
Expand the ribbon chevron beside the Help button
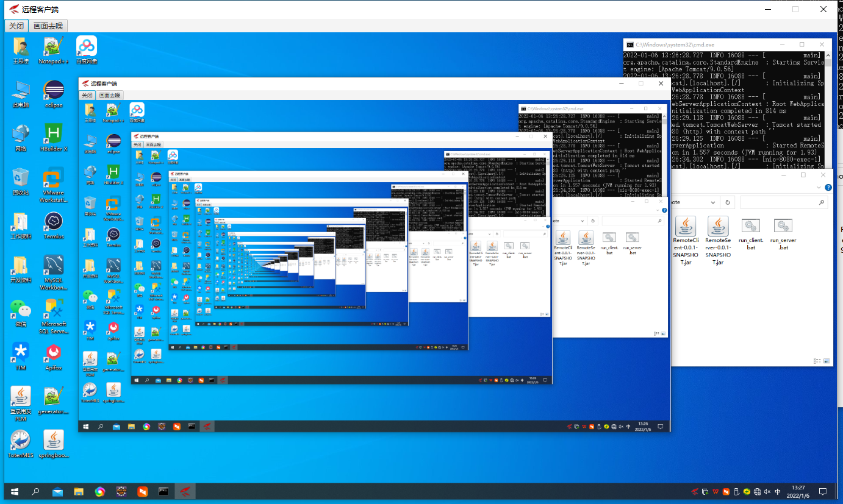click(817, 187)
